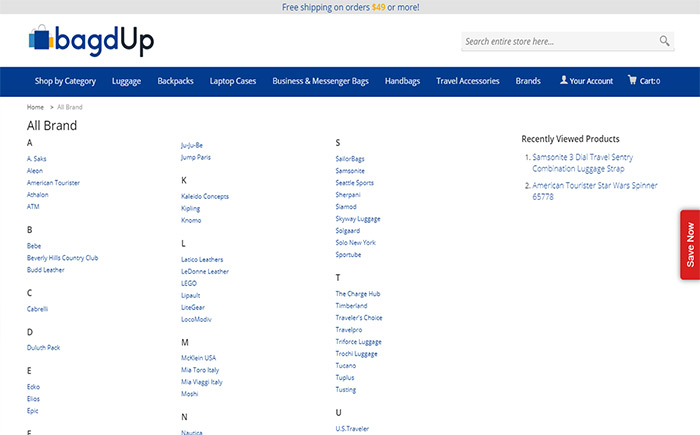Open the Moshi brand
This screenshot has height=435, width=700.
click(x=190, y=394)
